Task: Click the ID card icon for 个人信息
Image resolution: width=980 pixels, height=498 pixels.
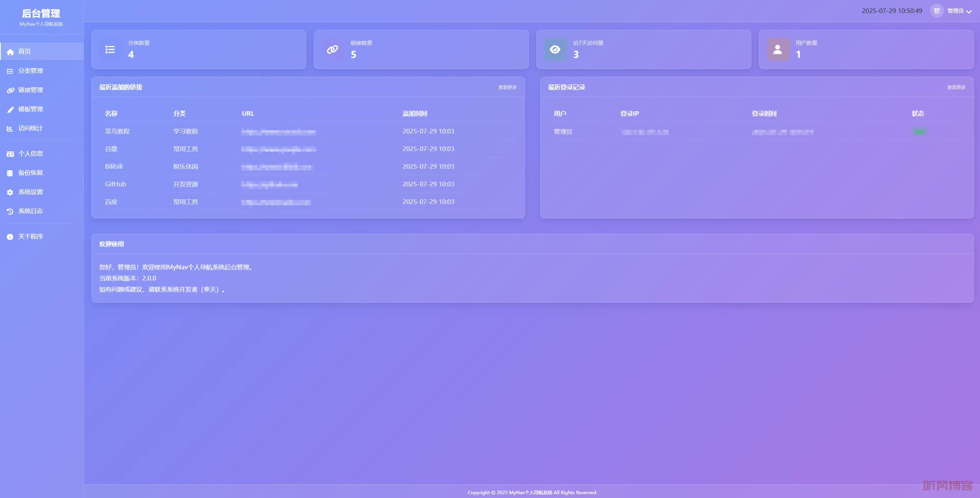Action: coord(10,154)
